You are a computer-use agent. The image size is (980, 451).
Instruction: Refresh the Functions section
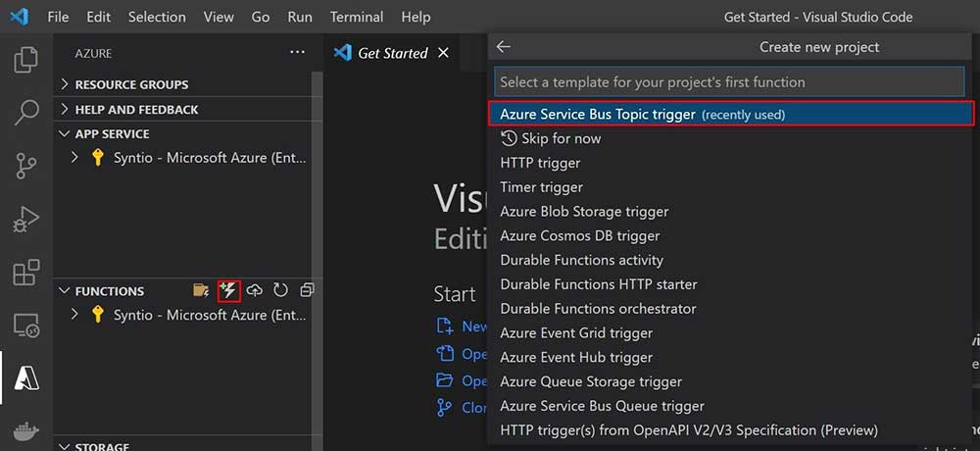[280, 290]
